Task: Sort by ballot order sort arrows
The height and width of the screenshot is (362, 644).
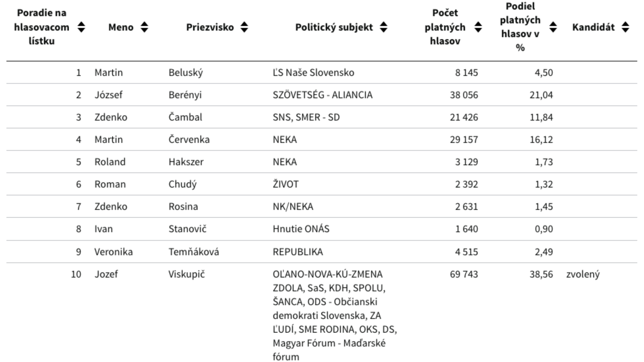Action: pos(81,27)
